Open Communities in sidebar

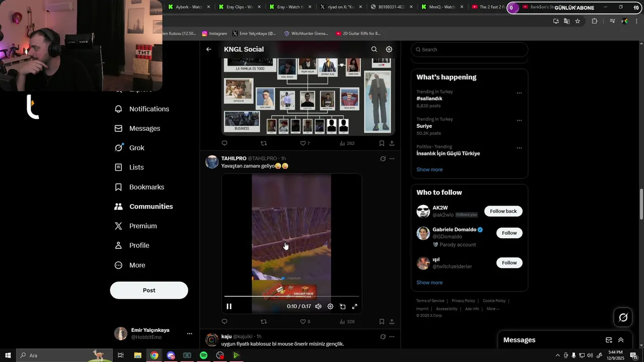(143, 207)
